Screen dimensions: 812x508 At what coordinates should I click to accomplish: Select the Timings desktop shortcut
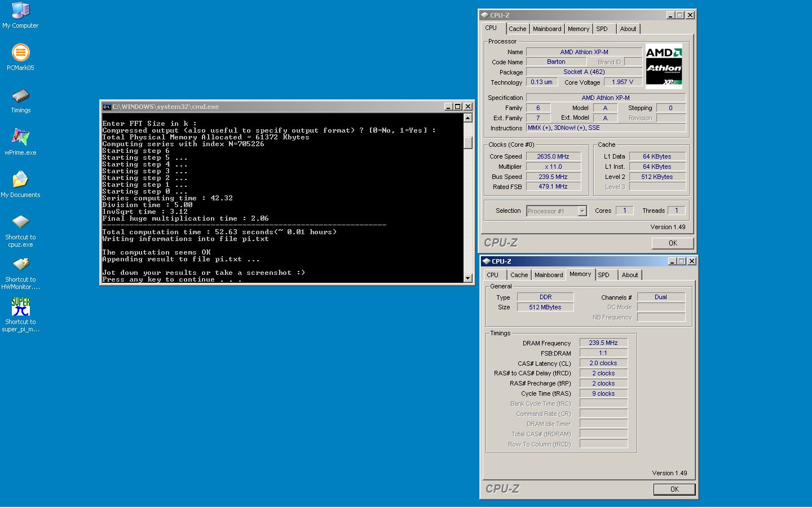click(20, 100)
